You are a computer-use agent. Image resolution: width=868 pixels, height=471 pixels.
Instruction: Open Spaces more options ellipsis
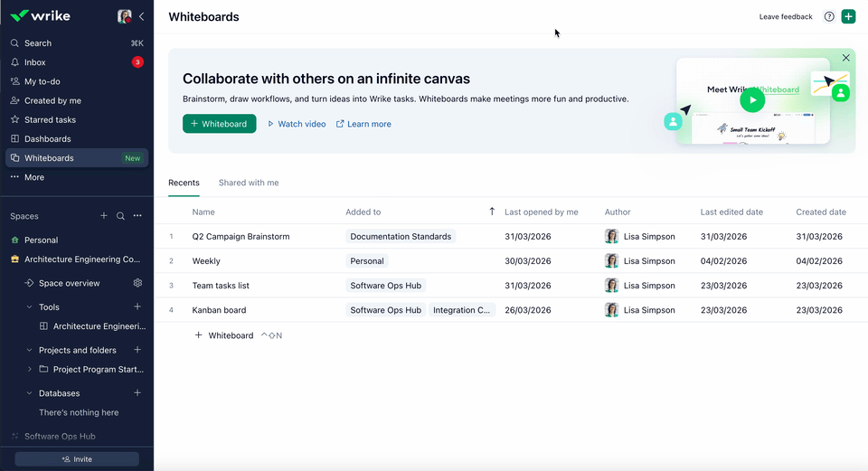137,216
